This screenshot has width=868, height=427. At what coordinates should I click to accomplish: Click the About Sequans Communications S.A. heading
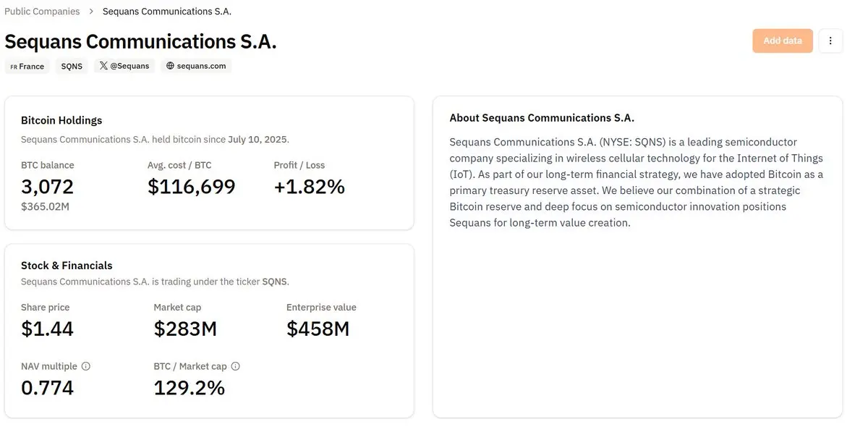click(x=542, y=118)
